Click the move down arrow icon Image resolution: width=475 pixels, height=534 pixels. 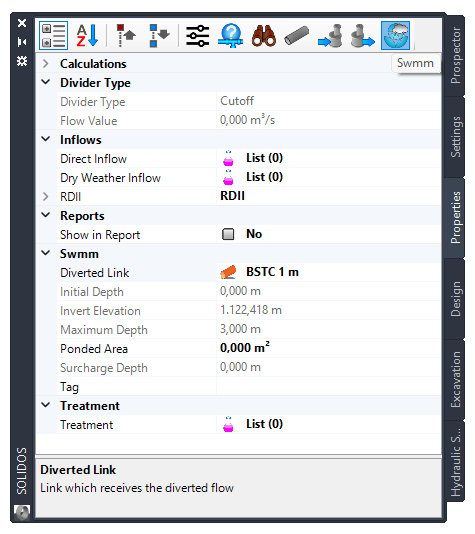(x=159, y=35)
